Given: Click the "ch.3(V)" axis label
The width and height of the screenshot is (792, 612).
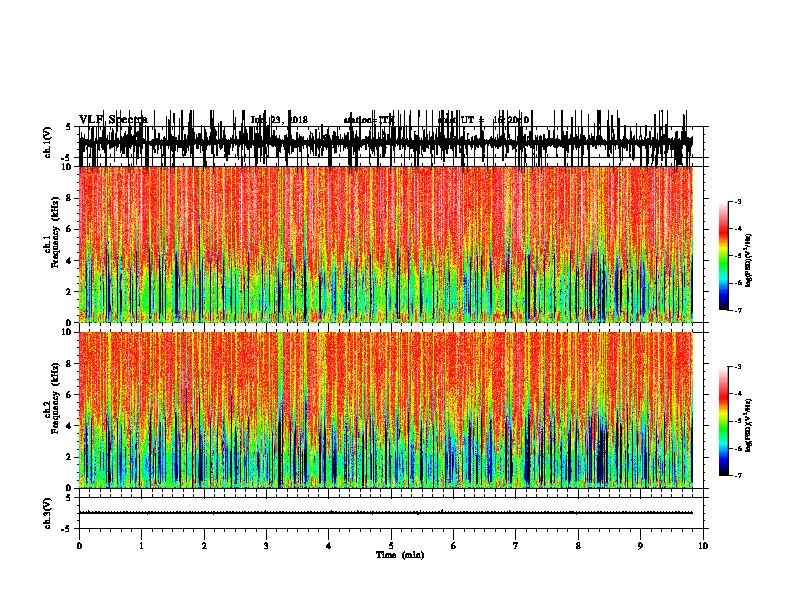Looking at the screenshot, I should [47, 513].
